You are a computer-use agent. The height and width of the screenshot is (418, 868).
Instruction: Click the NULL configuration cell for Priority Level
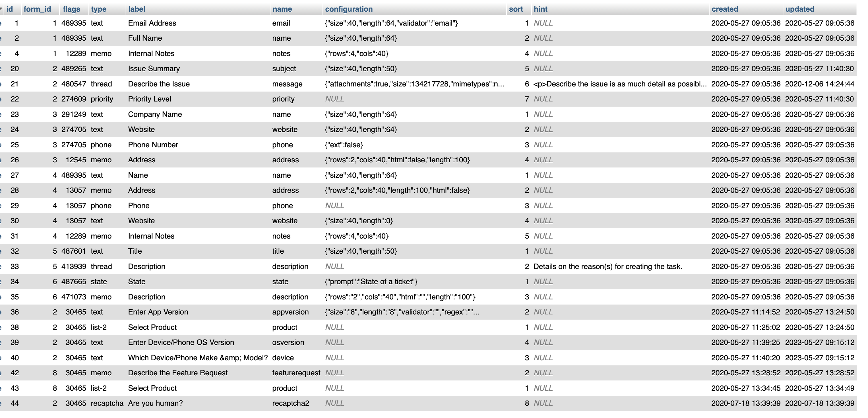tap(334, 99)
